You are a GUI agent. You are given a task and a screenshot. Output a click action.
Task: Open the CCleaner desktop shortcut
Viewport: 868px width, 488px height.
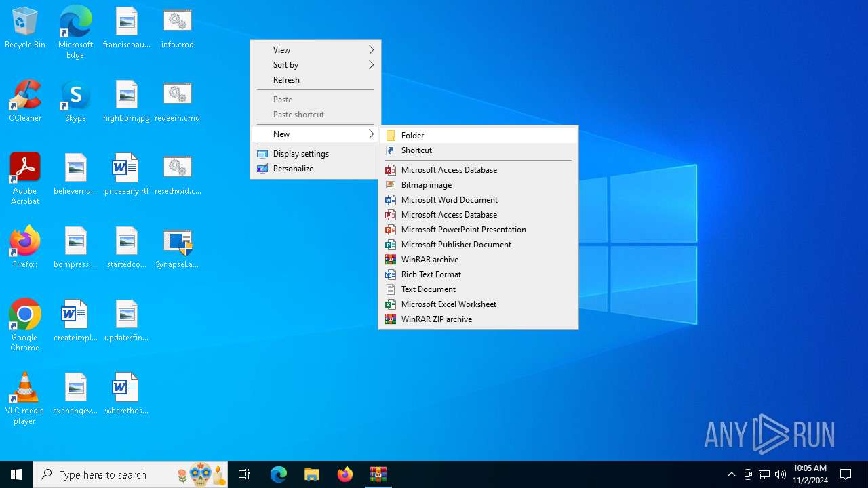(x=25, y=102)
